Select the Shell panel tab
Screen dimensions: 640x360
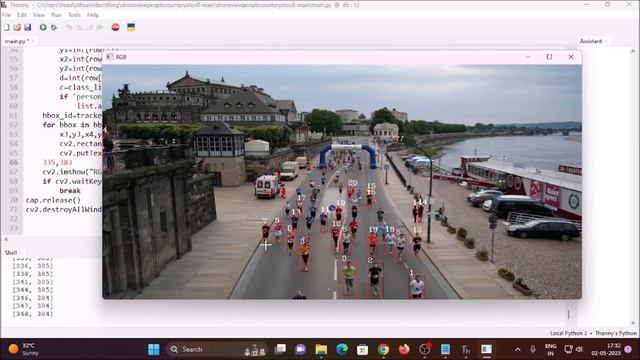[11, 253]
